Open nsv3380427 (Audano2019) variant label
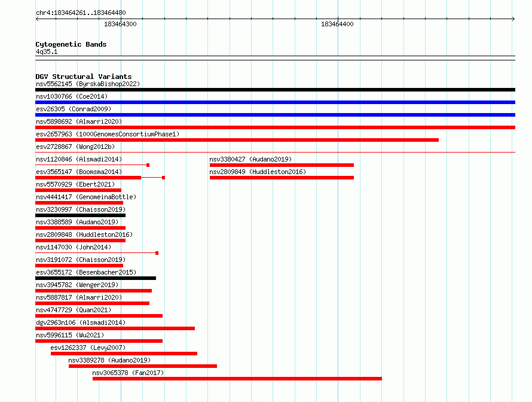The width and height of the screenshot is (532, 402). coord(250,159)
